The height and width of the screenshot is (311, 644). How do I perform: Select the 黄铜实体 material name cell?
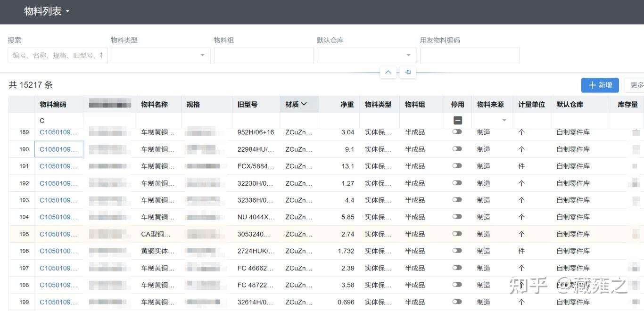[x=158, y=251]
